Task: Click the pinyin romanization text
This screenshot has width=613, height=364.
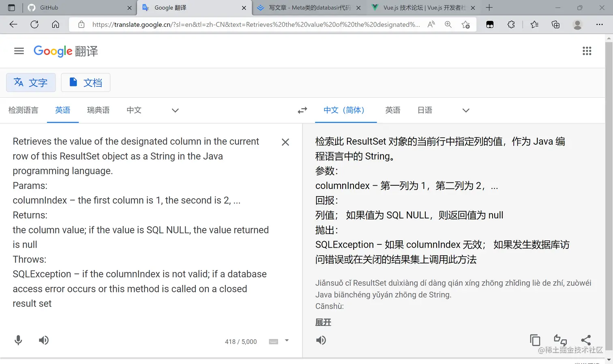Action: coord(453,295)
